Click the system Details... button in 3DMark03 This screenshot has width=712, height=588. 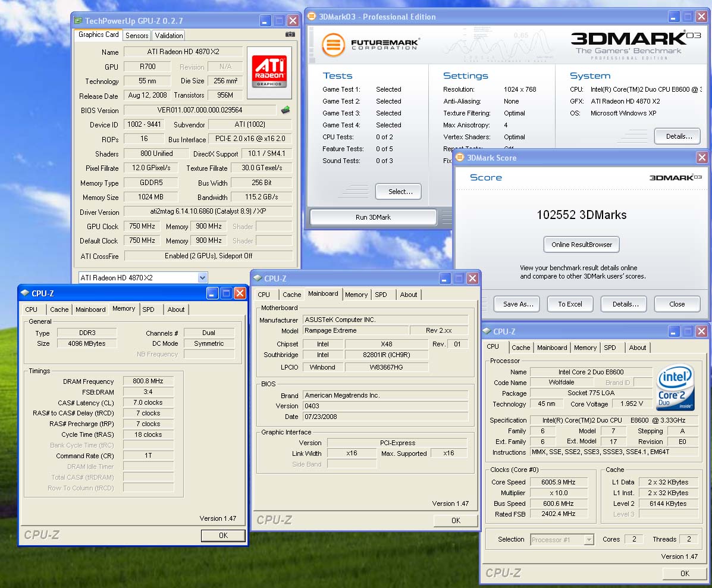point(679,136)
